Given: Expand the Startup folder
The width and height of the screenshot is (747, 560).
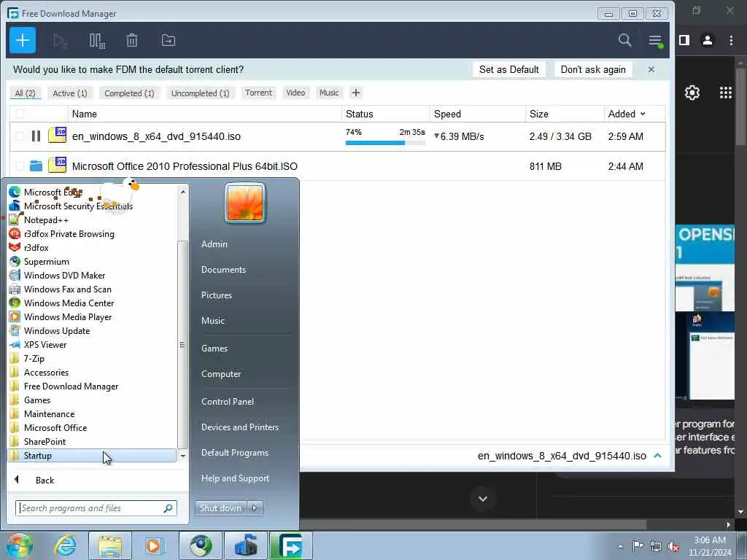Looking at the screenshot, I should click(x=93, y=455).
